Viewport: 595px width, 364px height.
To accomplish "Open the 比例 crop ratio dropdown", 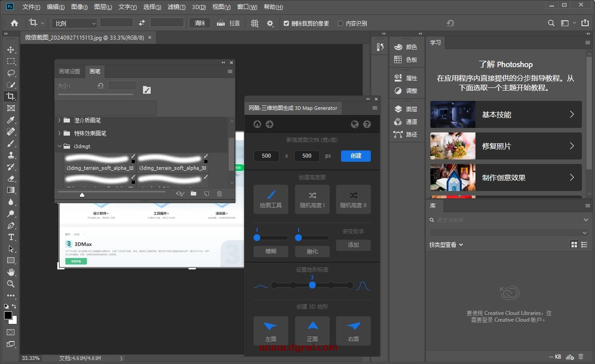I will coord(74,23).
